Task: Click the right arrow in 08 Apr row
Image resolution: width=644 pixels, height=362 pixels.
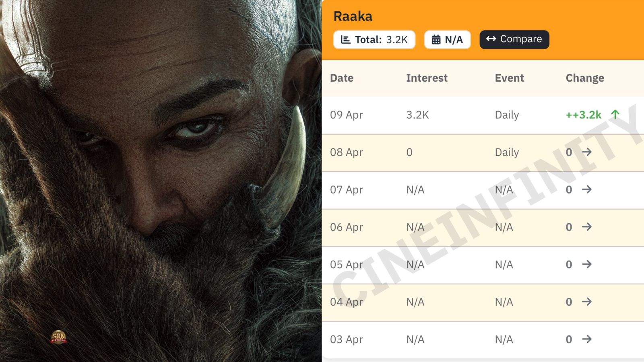Action: pyautogui.click(x=587, y=152)
